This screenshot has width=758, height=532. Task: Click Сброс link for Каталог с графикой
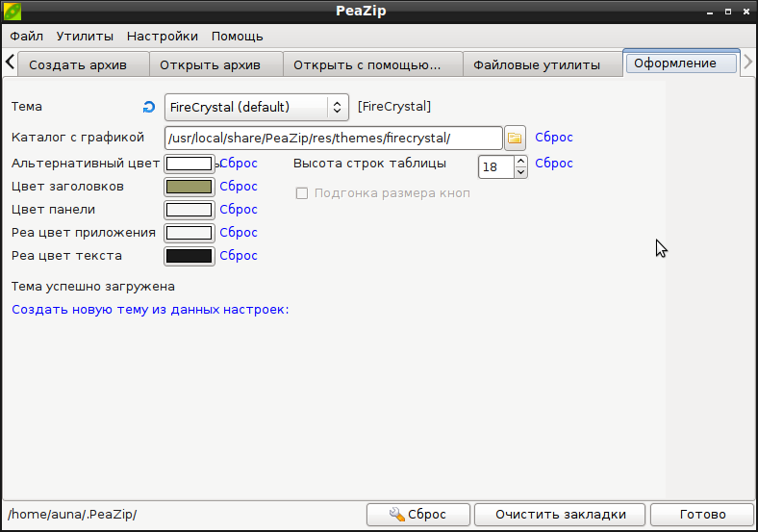554,138
